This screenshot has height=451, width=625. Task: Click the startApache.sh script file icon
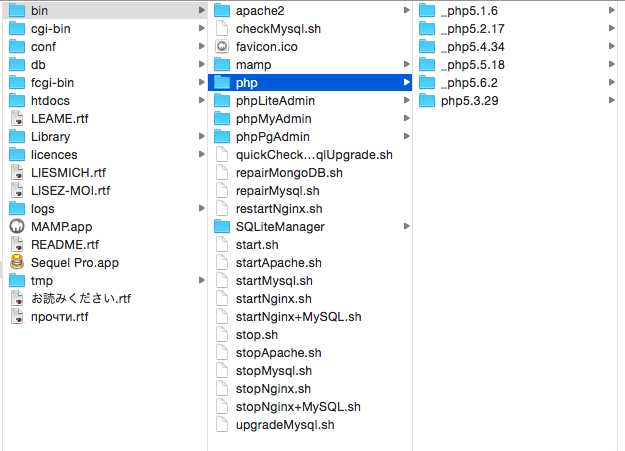222,263
